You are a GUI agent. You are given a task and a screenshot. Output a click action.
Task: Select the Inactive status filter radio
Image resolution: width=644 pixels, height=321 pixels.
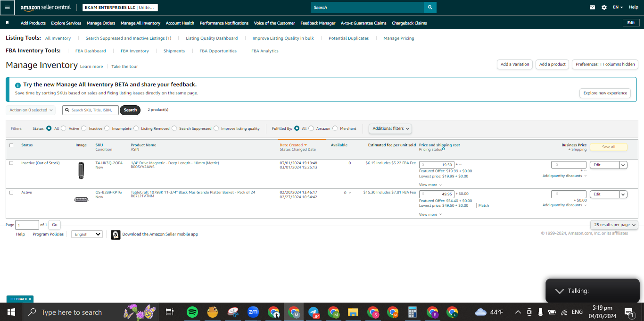(84, 128)
